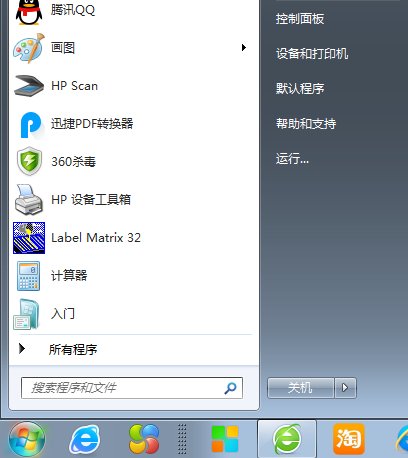Click the 迅捷PDF转换器 label text
Image resolution: width=408 pixels, height=458 pixels.
point(92,124)
